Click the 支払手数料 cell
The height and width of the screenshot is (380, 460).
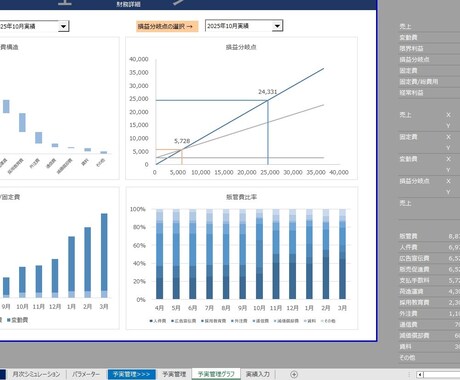click(x=414, y=280)
